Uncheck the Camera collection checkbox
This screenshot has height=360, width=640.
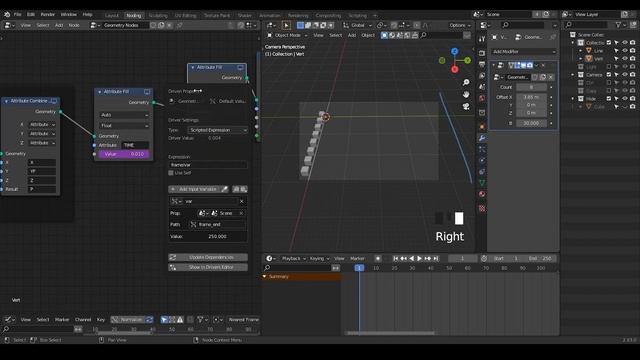(609, 75)
